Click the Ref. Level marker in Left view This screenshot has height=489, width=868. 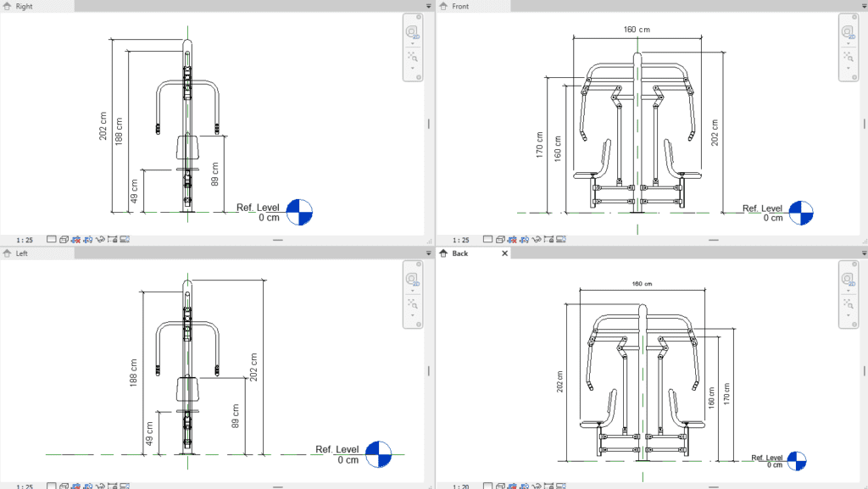(379, 454)
